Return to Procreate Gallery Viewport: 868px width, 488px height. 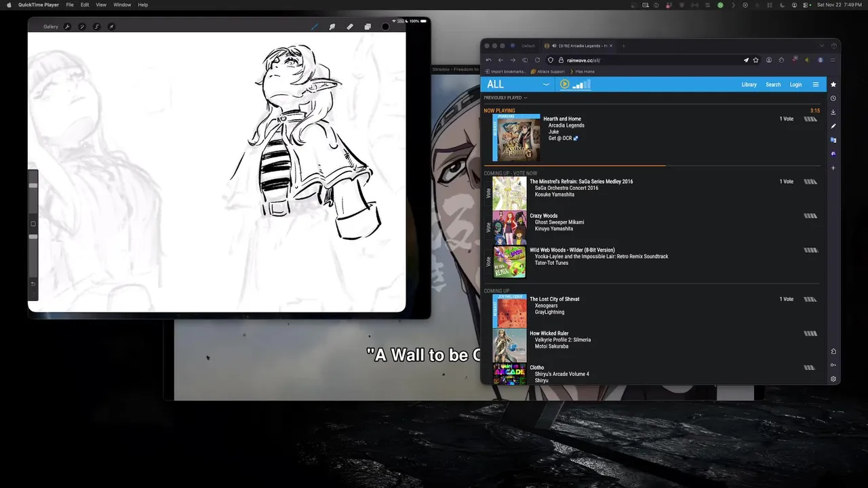51,26
